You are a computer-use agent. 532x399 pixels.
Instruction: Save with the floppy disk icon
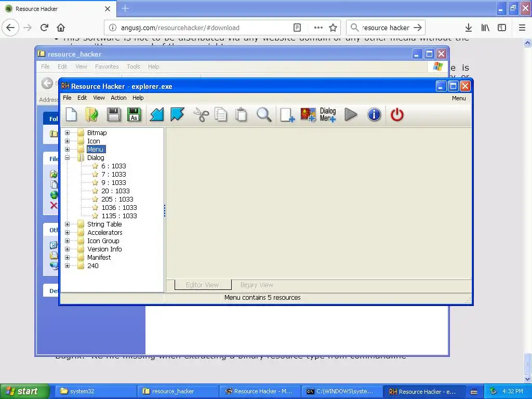(x=114, y=114)
